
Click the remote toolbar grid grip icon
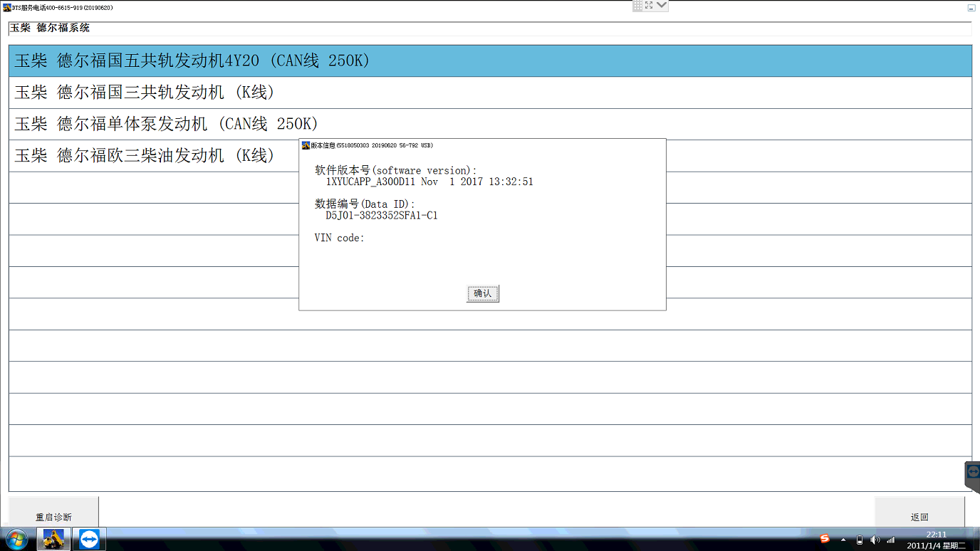(x=637, y=5)
